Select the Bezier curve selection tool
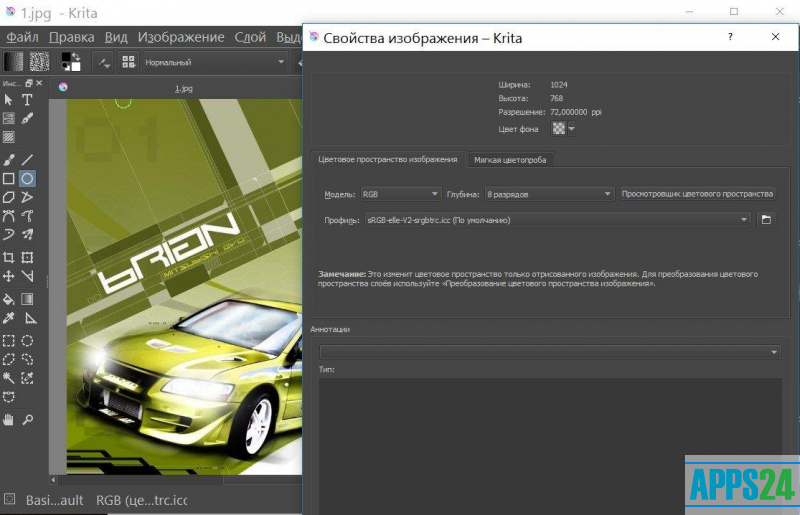800x515 pixels. pyautogui.click(x=8, y=397)
